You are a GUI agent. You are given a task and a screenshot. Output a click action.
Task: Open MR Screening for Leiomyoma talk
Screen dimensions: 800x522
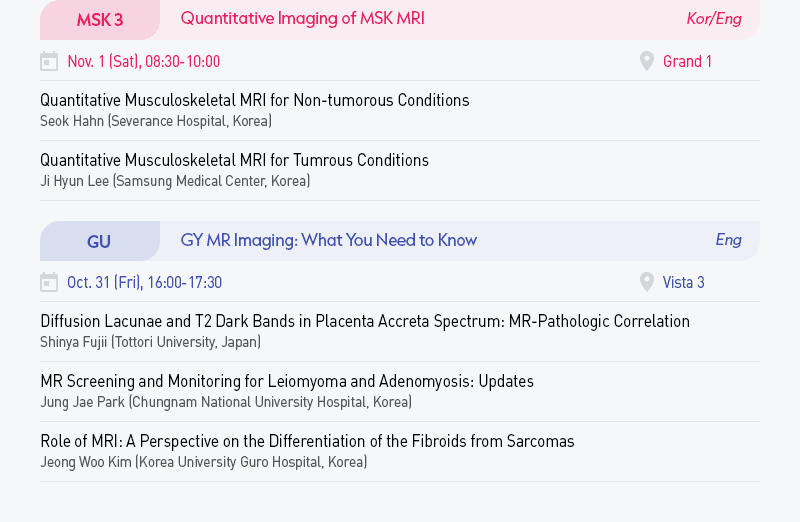286,381
